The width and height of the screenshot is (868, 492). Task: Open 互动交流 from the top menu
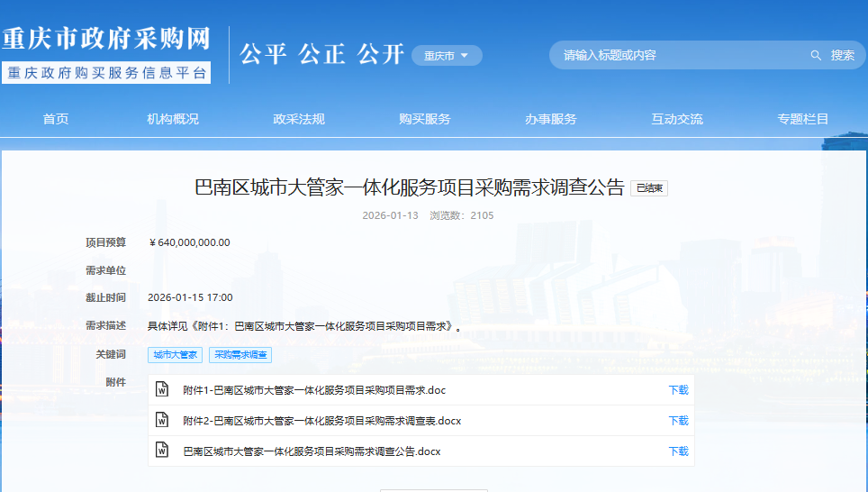coord(677,119)
